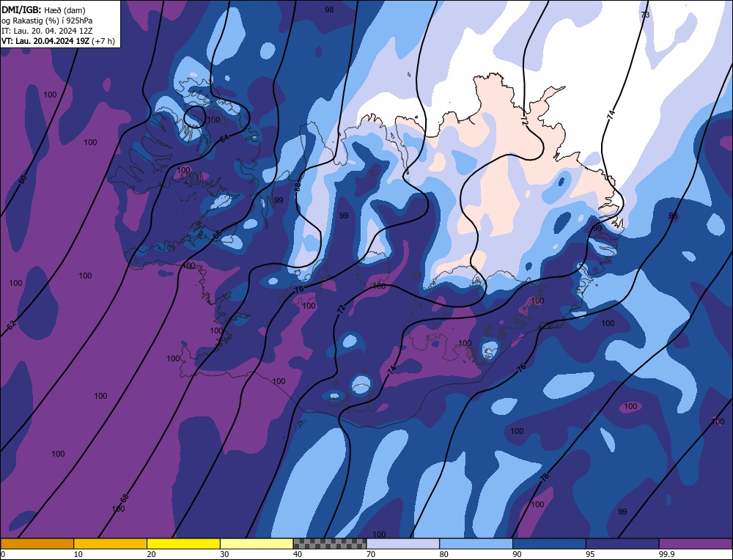Screen dimensions: 733x560
Task: Click the light blue 80–90 legend swatch
Action: pyautogui.click(x=476, y=543)
